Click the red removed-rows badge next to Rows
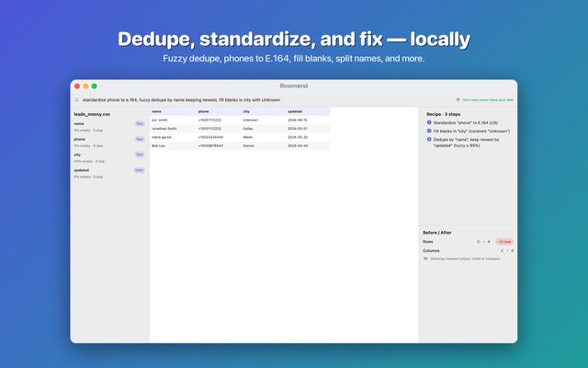 pos(504,242)
